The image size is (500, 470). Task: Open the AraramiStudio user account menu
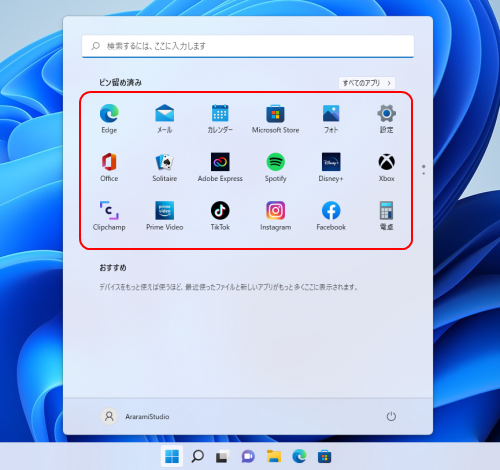tap(135, 416)
